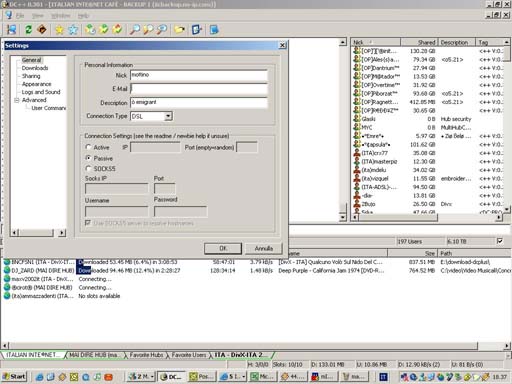Toggle Use SOCKS5 server to resolve hostnames
Screen dimensions: 512x384
pos(88,223)
